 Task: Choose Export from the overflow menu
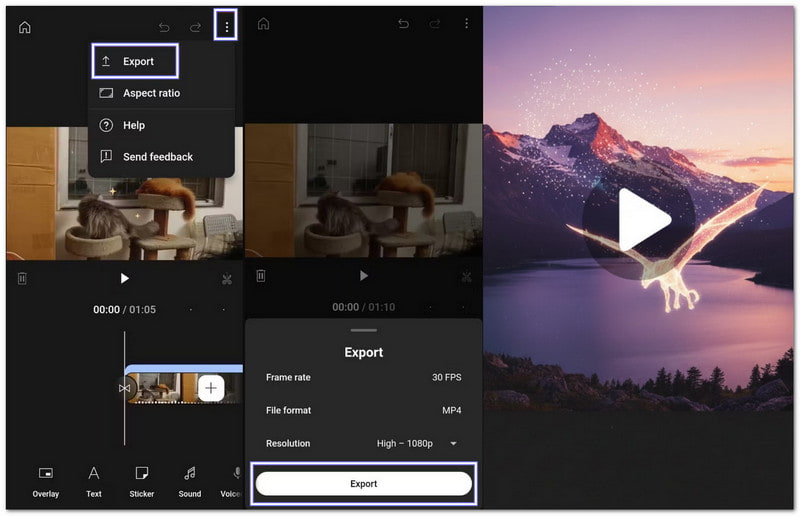[x=135, y=61]
